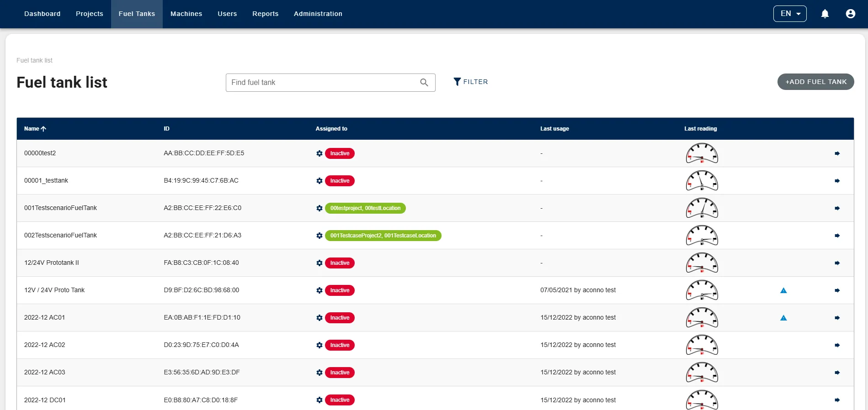Go to the Machines tab
This screenshot has height=410, width=868.
click(x=186, y=14)
